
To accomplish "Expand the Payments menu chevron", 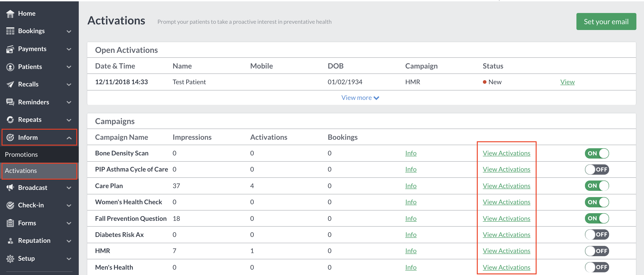I will [x=69, y=49].
